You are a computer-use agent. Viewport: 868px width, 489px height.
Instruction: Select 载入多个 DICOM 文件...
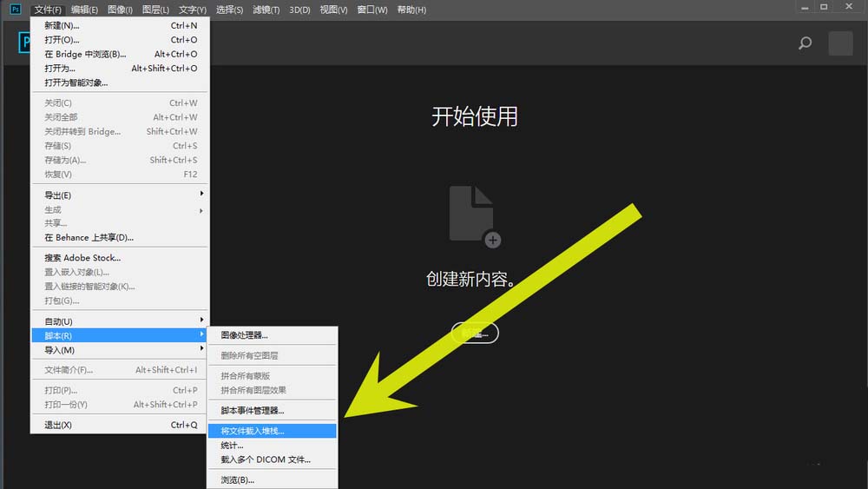[272, 459]
